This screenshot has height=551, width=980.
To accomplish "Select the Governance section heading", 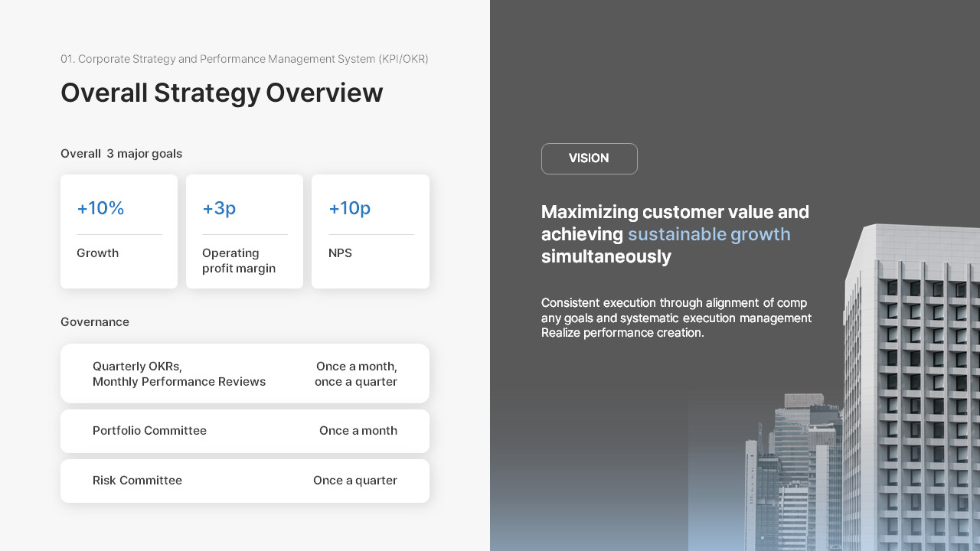I will [95, 322].
